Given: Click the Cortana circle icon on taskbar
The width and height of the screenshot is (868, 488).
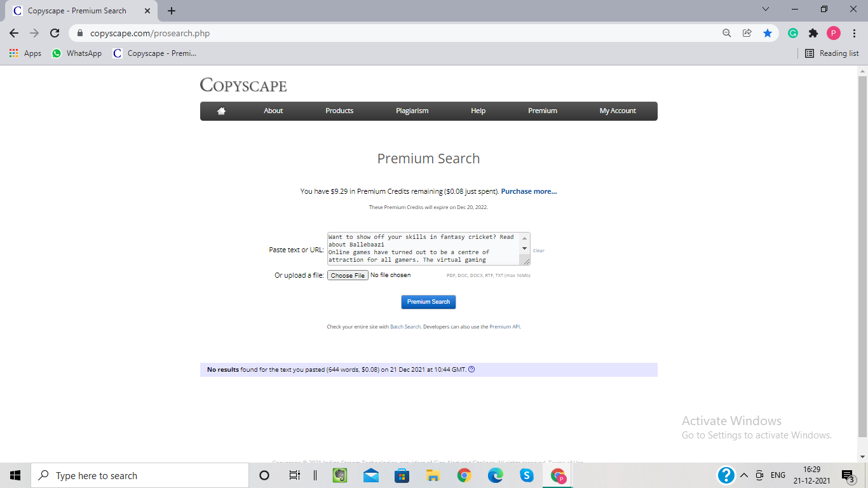Looking at the screenshot, I should click(264, 475).
